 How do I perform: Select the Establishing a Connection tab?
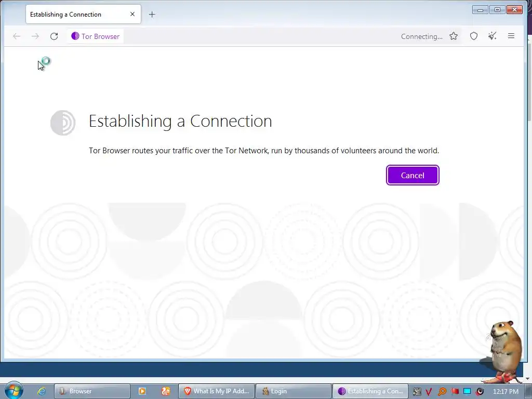(83, 14)
